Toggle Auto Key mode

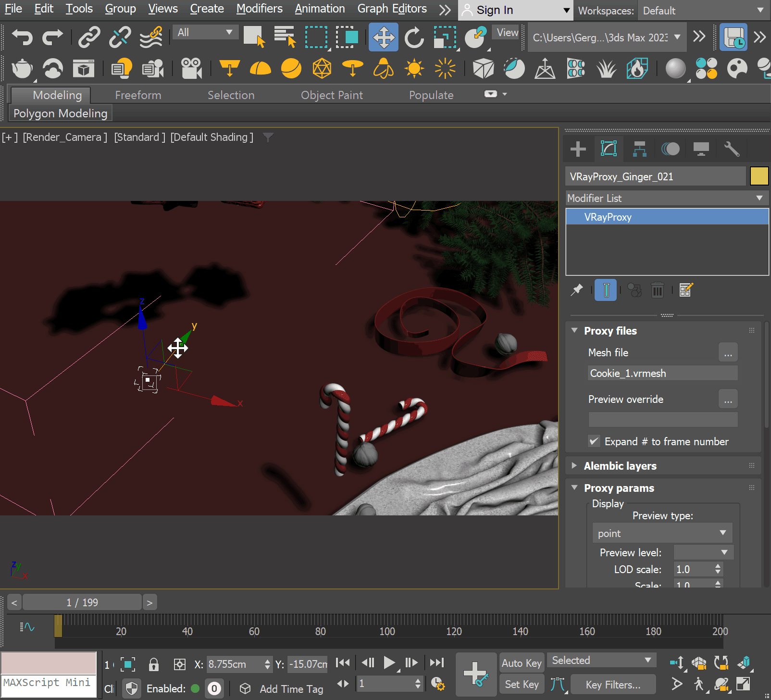pos(522,663)
